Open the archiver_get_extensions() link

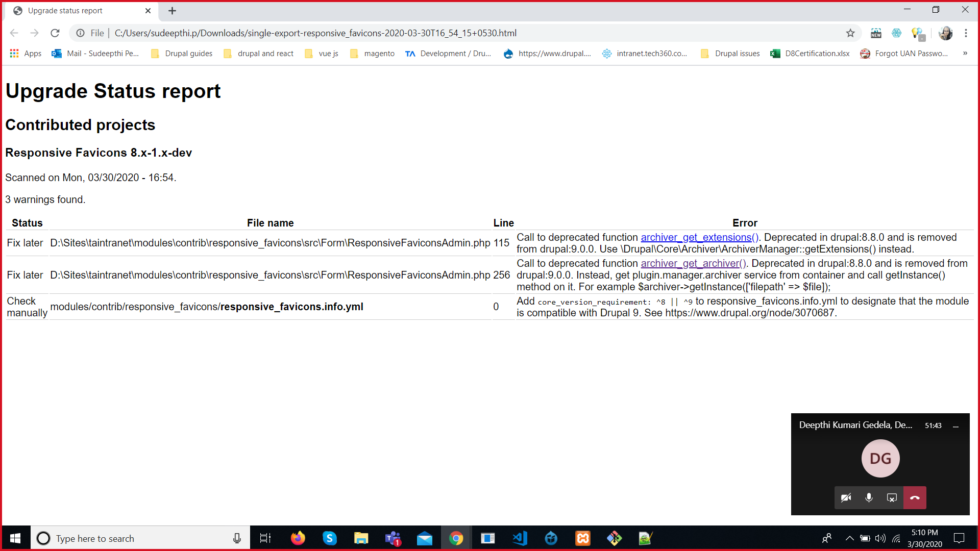[699, 237]
